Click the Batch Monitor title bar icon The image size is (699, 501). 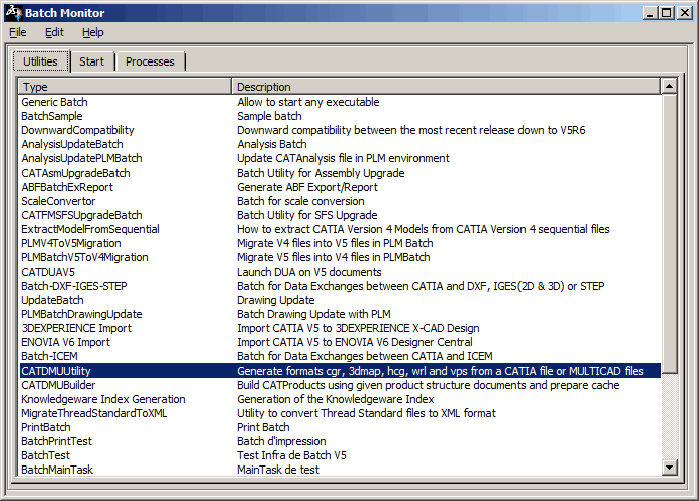click(x=12, y=13)
